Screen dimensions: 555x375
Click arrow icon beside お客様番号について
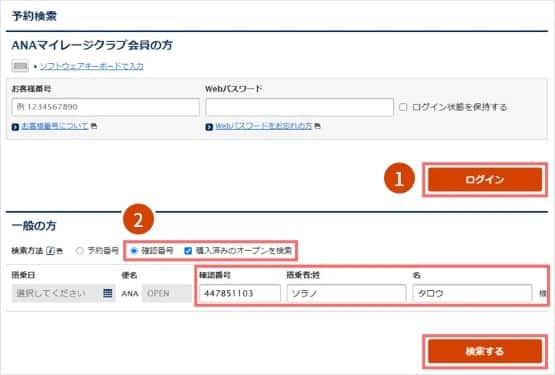pyautogui.click(x=15, y=126)
